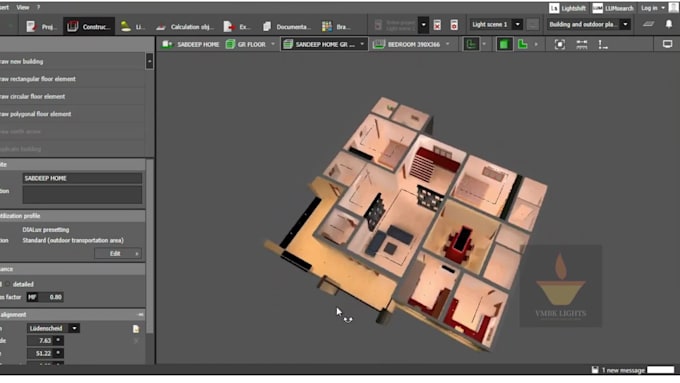The width and height of the screenshot is (680, 383).
Task: Click the 3D house model in viewport
Action: click(x=405, y=223)
